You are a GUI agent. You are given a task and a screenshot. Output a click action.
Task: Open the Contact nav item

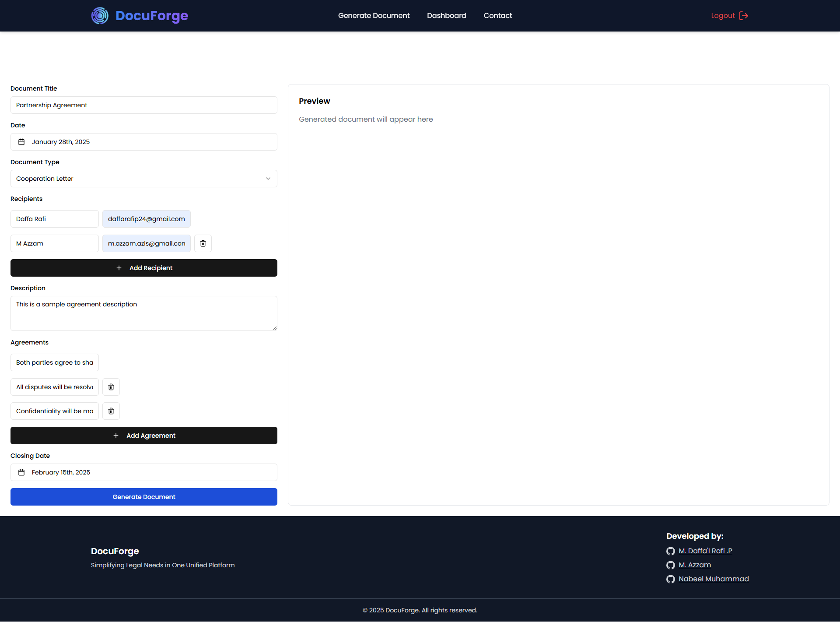[497, 16]
